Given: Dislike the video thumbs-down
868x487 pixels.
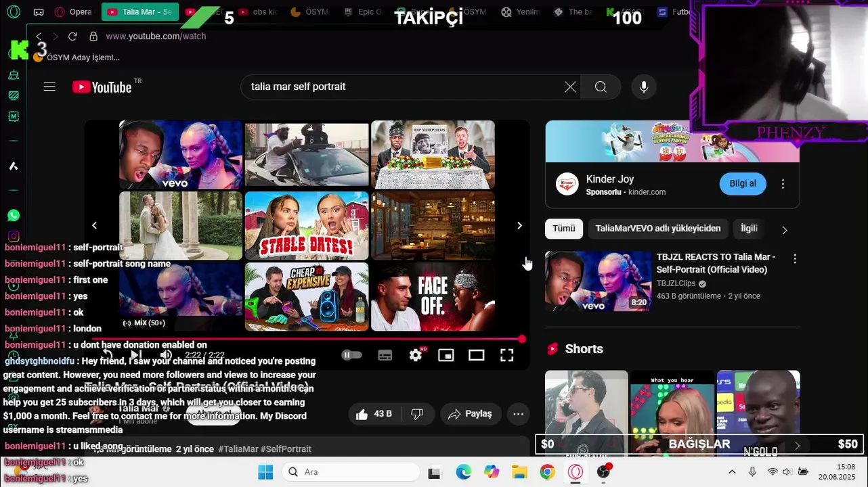Looking at the screenshot, I should 417,414.
